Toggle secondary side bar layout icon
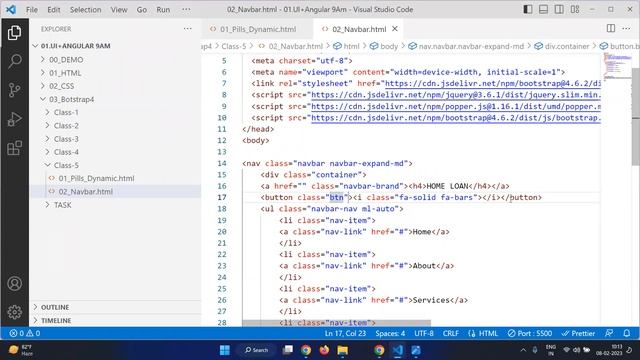This screenshot has height=360, width=640. point(559,9)
